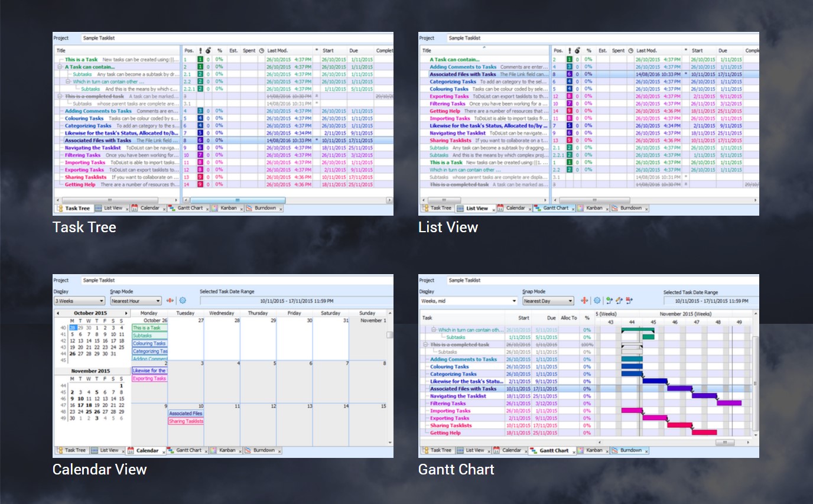The height and width of the screenshot is (504, 813).
Task: Click the gear preferences icon in Gantt Chart toolbar
Action: [x=597, y=301]
